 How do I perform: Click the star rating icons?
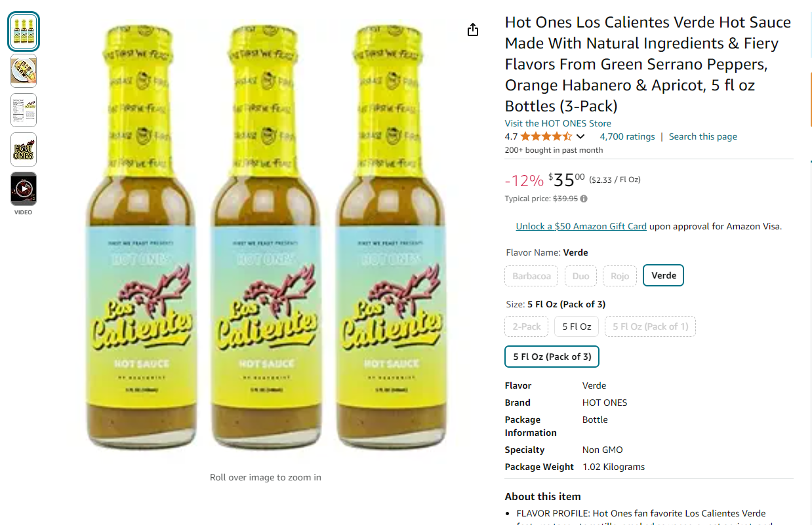[x=546, y=136]
